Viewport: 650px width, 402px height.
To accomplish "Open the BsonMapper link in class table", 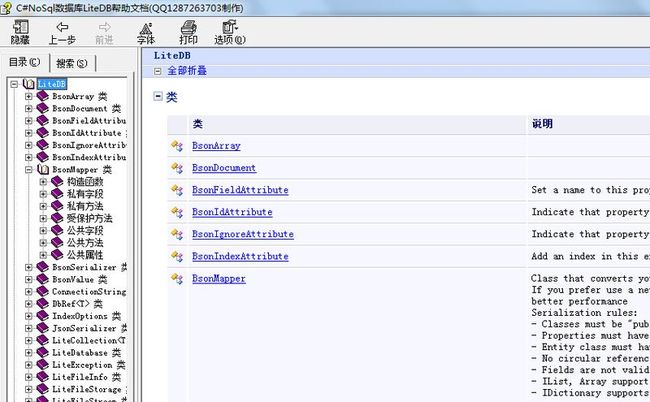I will (x=218, y=279).
